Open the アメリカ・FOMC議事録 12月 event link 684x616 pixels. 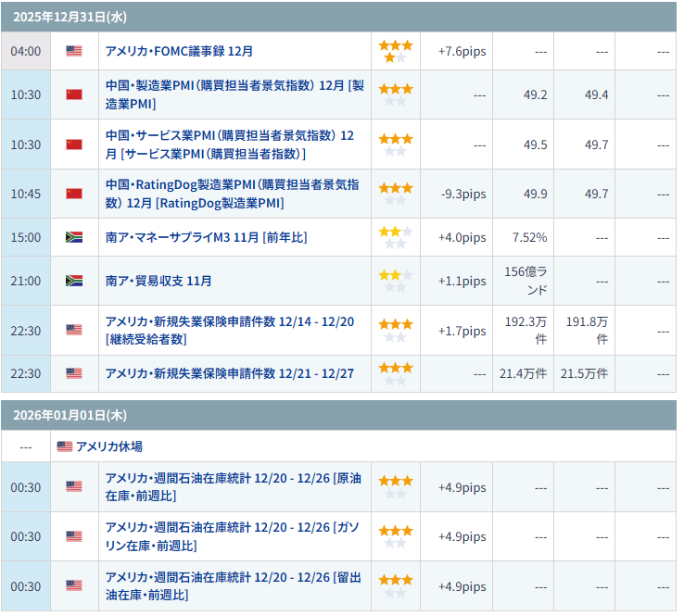coord(179,51)
